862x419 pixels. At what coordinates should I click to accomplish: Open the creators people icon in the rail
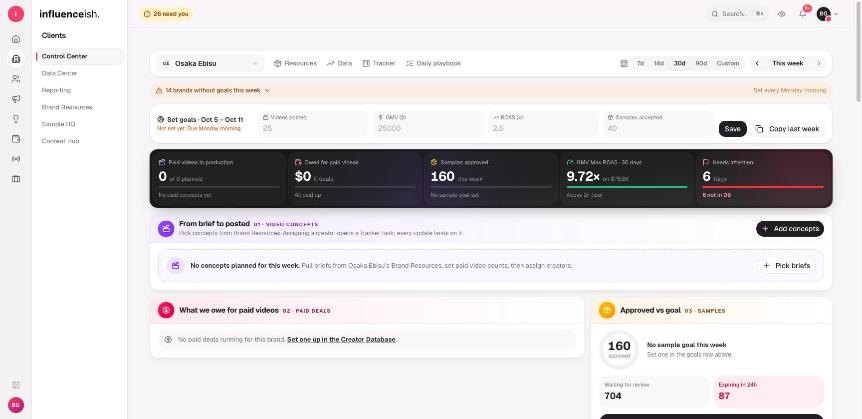(16, 79)
